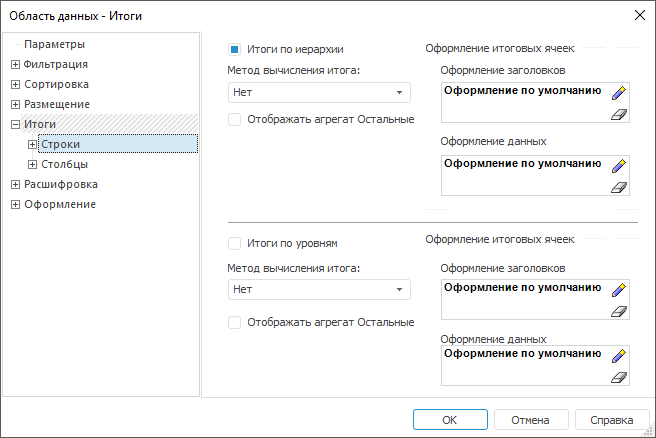Open help via the Справка button

(612, 420)
